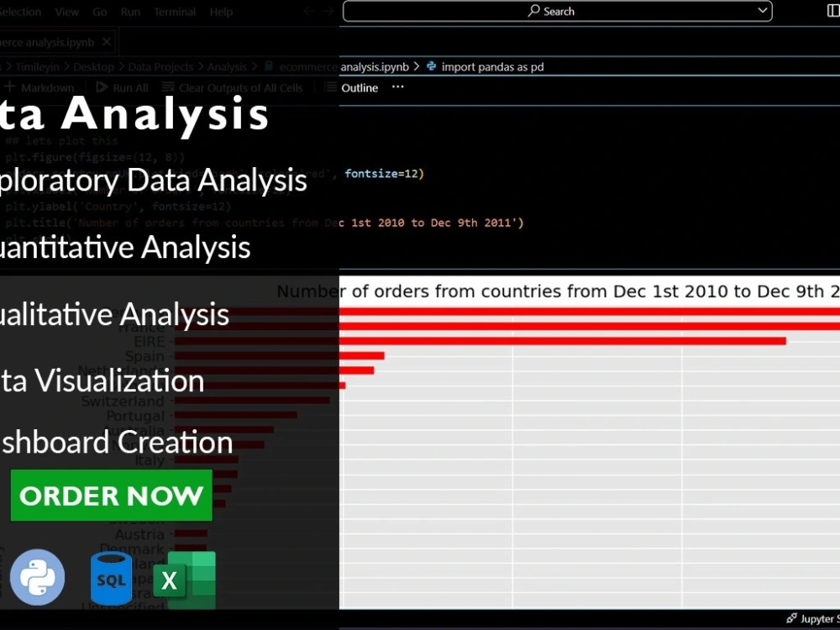This screenshot has height=630, width=840.
Task: Click the forward navigation arrow in title bar
Action: [328, 11]
